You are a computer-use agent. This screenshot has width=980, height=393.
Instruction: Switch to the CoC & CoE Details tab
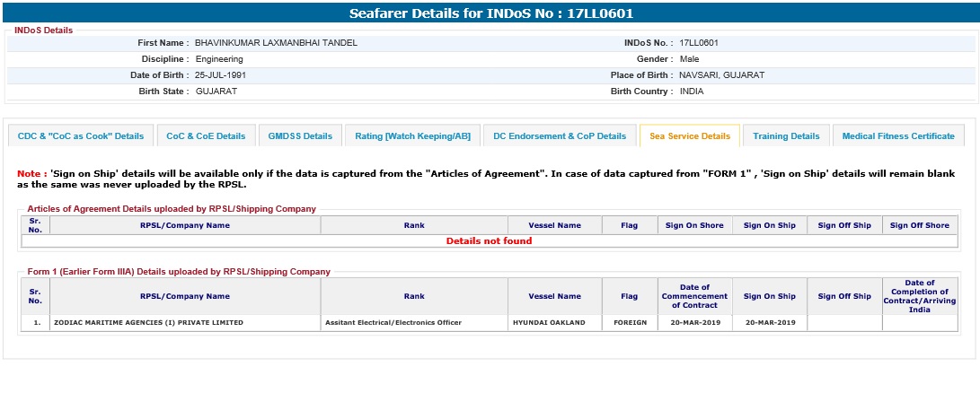tap(206, 136)
